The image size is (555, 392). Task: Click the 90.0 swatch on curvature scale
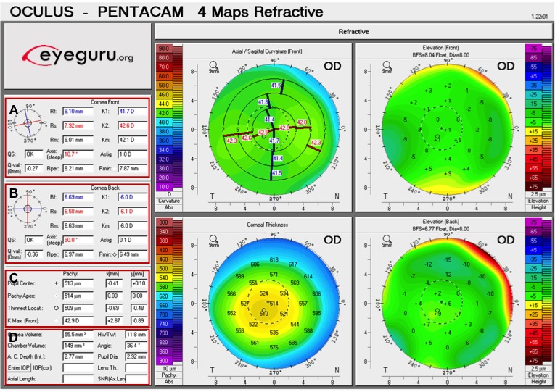pyautogui.click(x=164, y=49)
